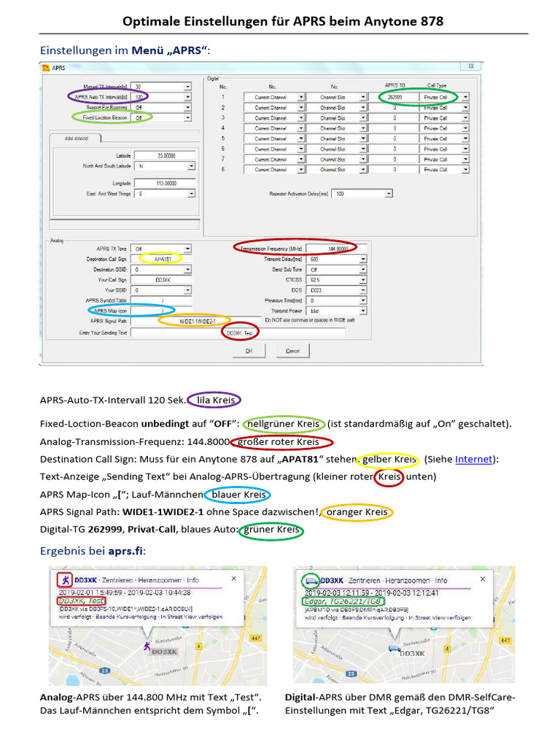The image size is (560, 747).
Task: Click the Latitude input field
Action: tap(166, 155)
